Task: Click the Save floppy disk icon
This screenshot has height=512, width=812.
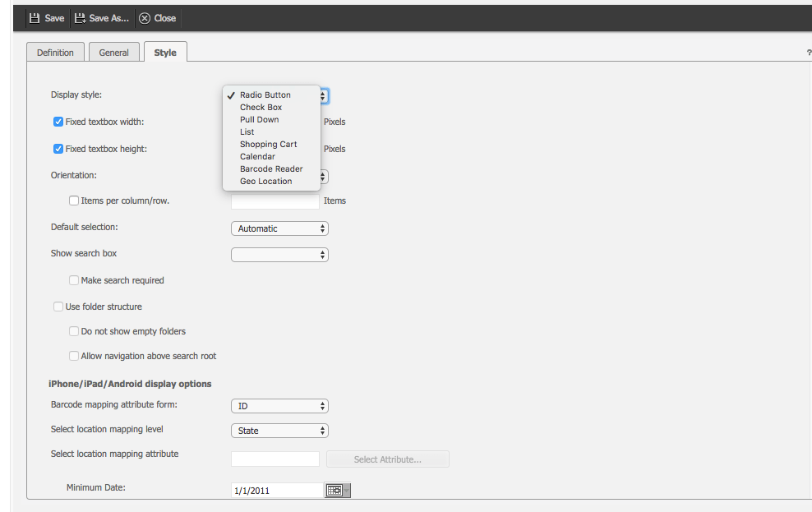Action: [35, 18]
